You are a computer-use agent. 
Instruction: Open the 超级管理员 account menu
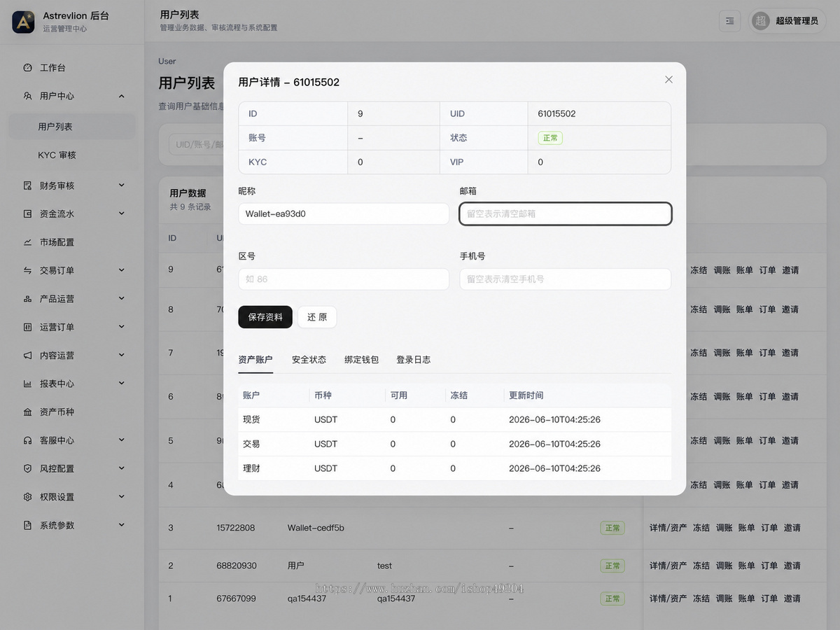tap(787, 21)
